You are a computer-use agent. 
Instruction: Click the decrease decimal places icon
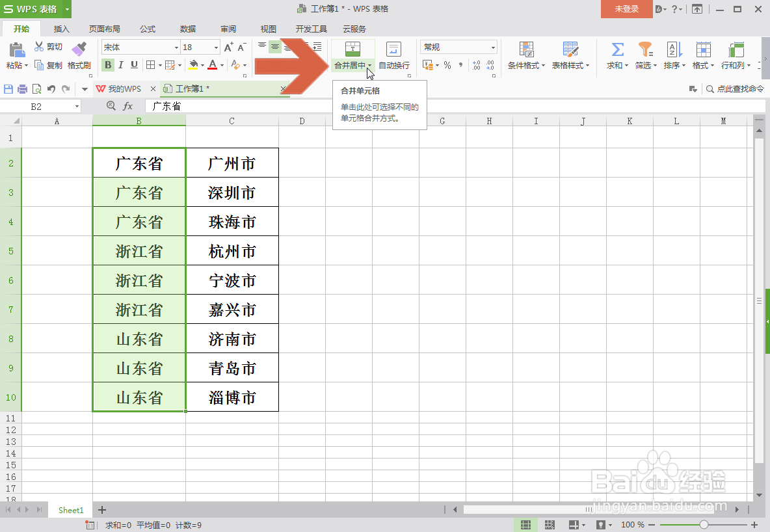coord(490,65)
